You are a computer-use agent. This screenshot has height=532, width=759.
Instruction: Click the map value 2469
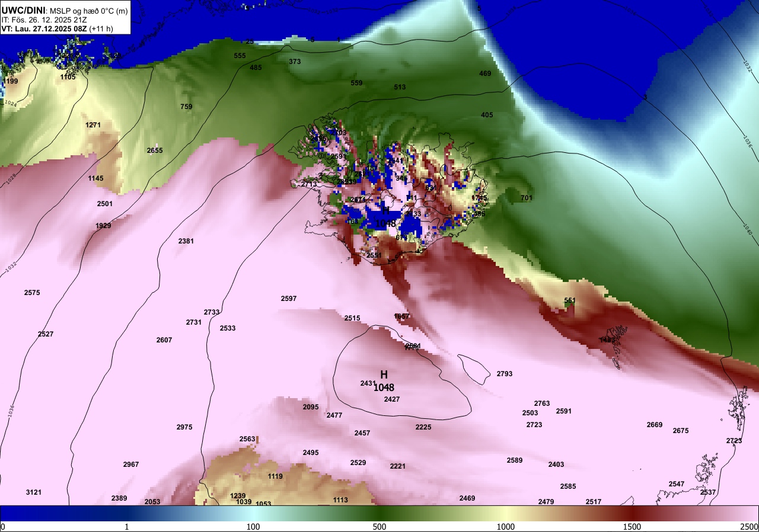click(x=467, y=498)
